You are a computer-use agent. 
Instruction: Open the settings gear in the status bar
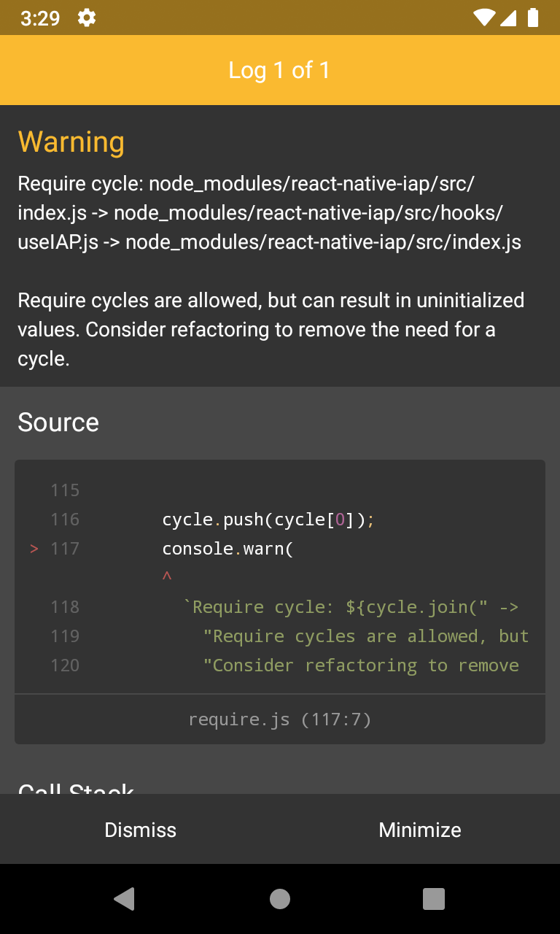click(x=86, y=18)
